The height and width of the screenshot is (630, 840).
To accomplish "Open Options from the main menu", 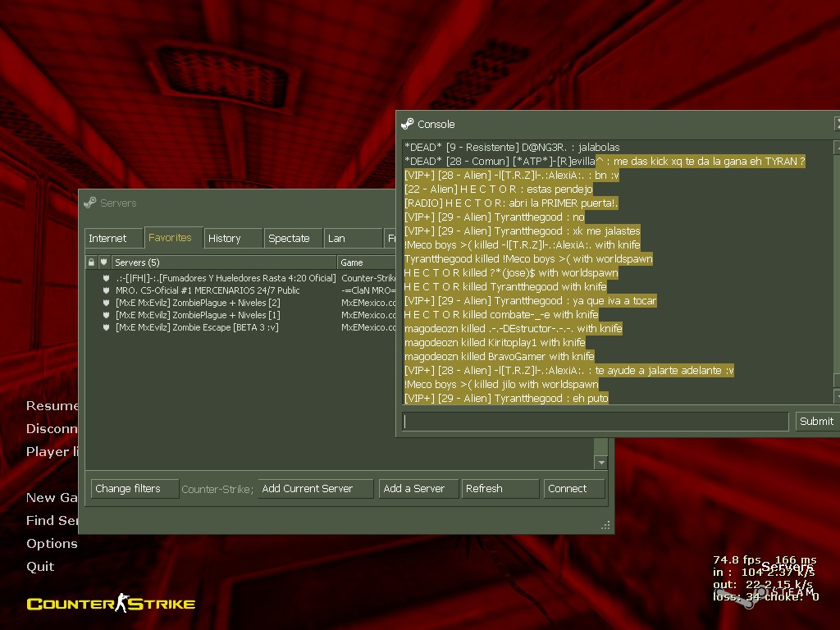I will pyautogui.click(x=52, y=543).
